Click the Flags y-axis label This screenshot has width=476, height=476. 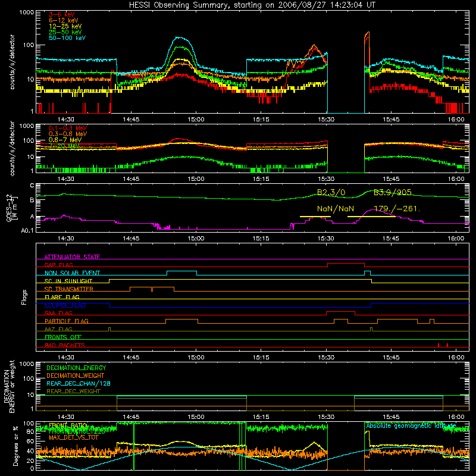click(24, 297)
